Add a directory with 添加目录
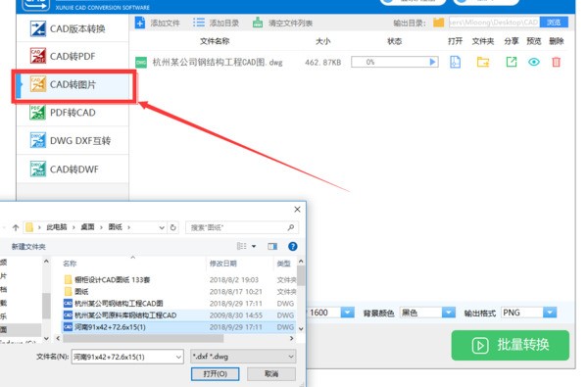The height and width of the screenshot is (387, 588). click(216, 23)
